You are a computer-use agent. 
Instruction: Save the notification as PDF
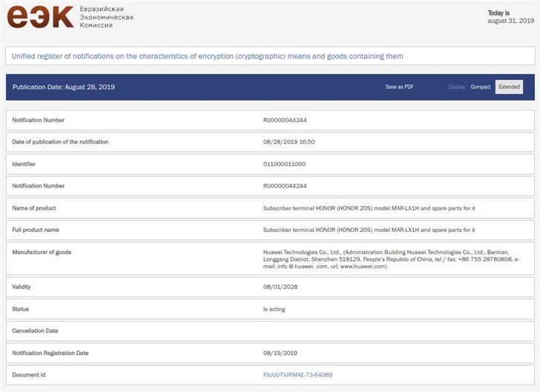click(x=399, y=87)
